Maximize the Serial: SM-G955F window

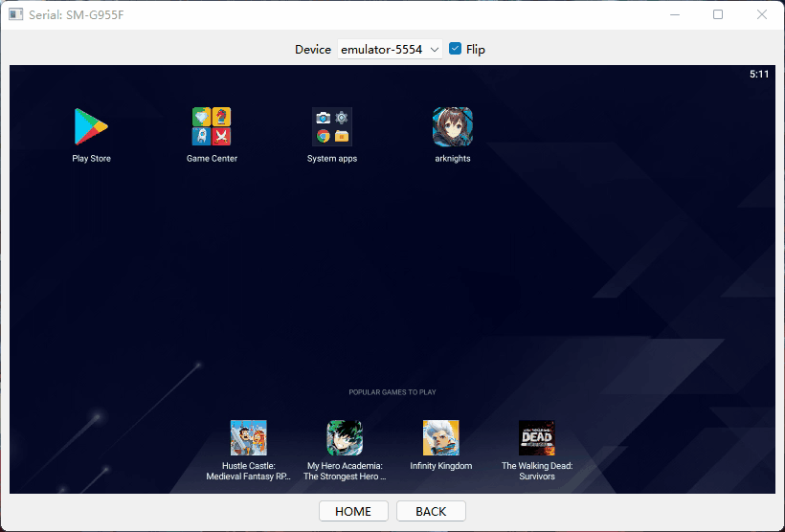tap(718, 14)
